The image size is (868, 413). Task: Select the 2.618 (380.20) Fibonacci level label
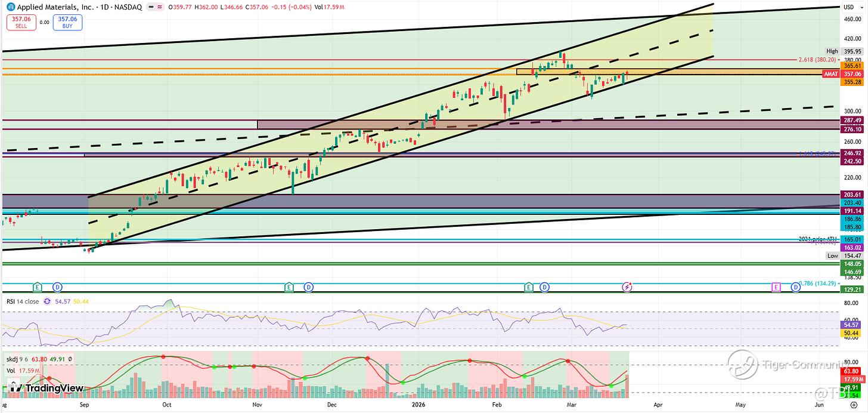coord(819,60)
